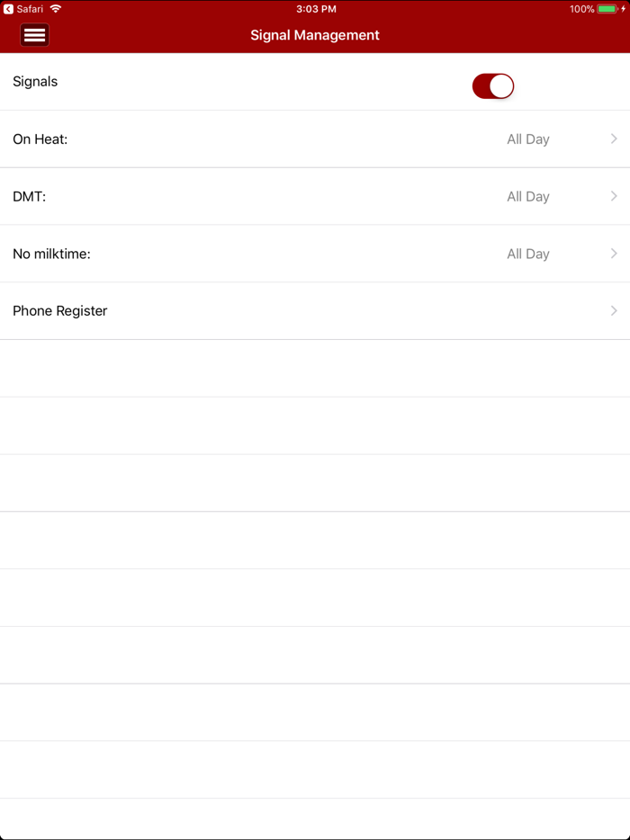The width and height of the screenshot is (630, 840).
Task: Expand the No milktime row chevron
Action: pos(614,254)
